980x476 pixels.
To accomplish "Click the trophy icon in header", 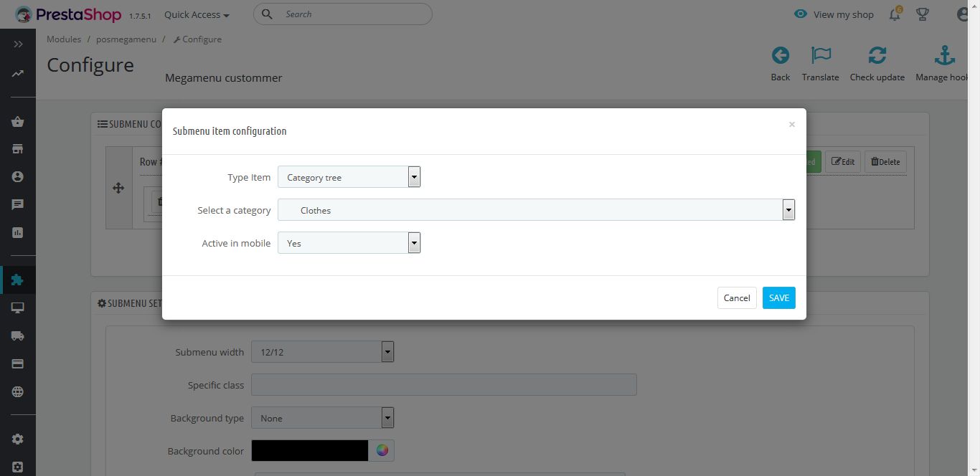I will point(923,14).
